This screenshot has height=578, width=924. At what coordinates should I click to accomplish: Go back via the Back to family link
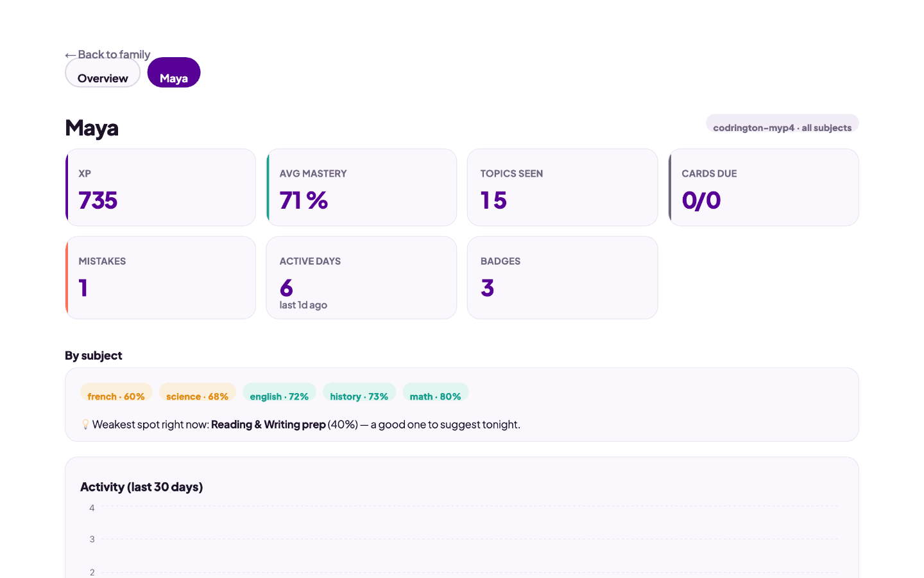tap(108, 55)
